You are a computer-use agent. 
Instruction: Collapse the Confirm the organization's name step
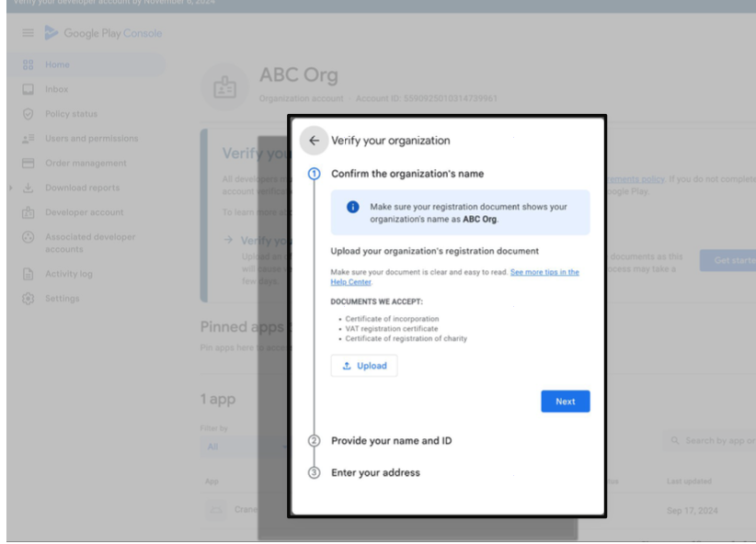coord(407,174)
